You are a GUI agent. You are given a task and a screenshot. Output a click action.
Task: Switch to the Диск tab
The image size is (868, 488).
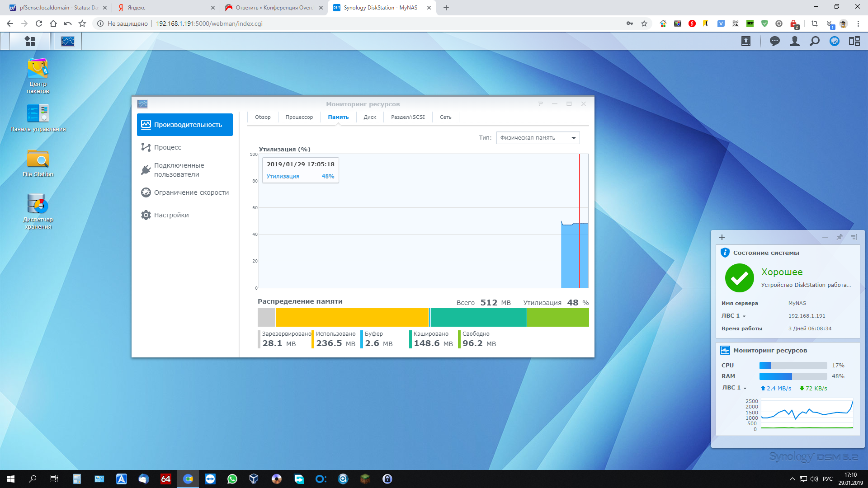tap(370, 117)
